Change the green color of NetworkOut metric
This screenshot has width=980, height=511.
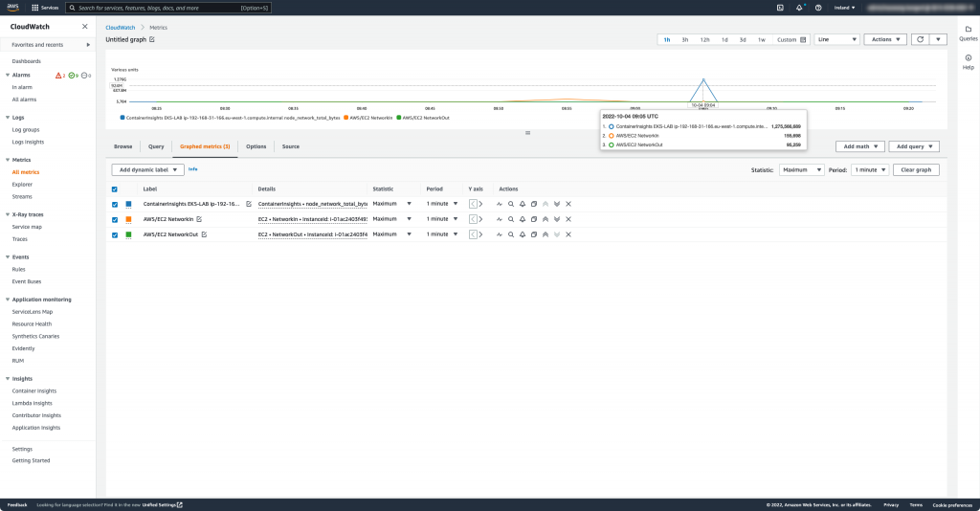(129, 234)
